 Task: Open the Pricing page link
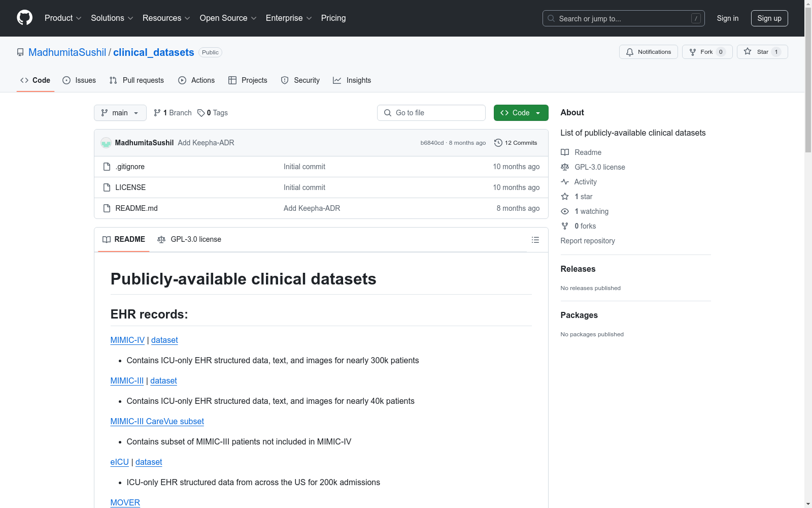[x=333, y=18]
